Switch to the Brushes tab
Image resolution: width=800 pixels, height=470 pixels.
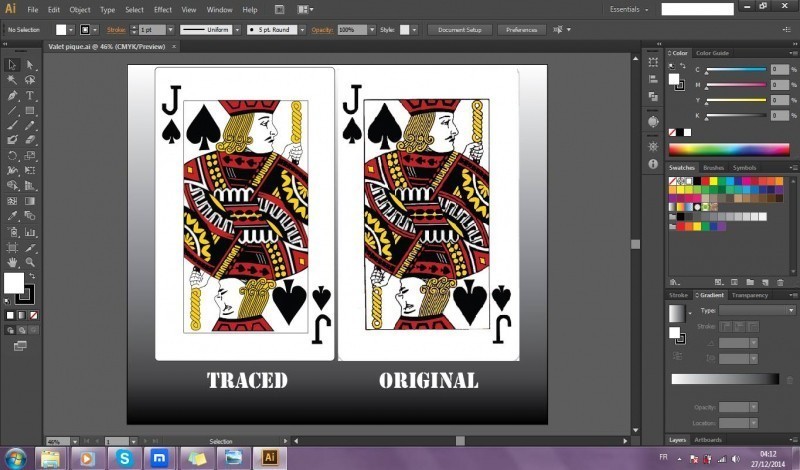click(x=713, y=167)
